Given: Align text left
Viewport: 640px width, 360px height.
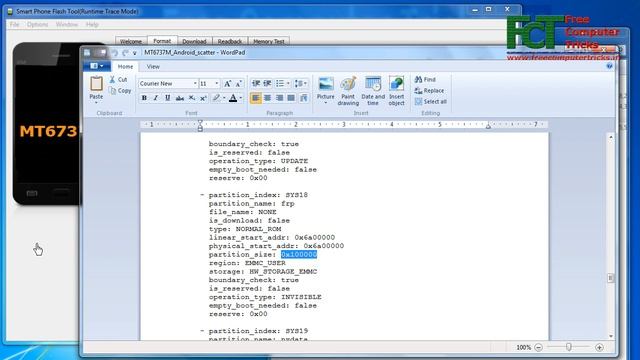Looking at the screenshot, I should pos(256,98).
